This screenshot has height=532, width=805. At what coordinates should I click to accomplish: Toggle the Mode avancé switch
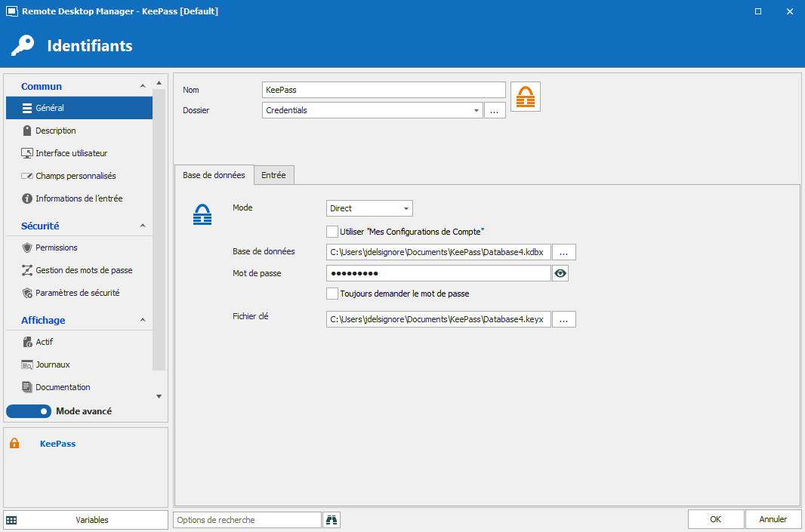pos(29,411)
